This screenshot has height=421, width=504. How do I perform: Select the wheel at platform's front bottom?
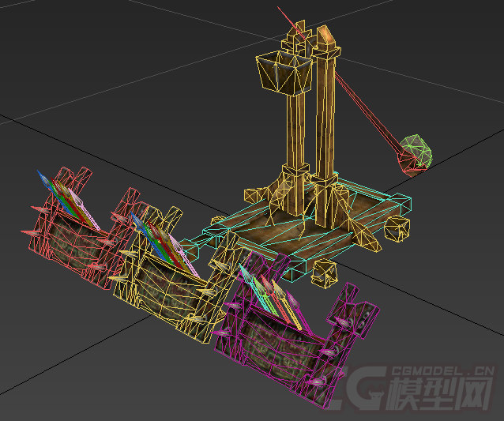pyautogui.click(x=325, y=273)
